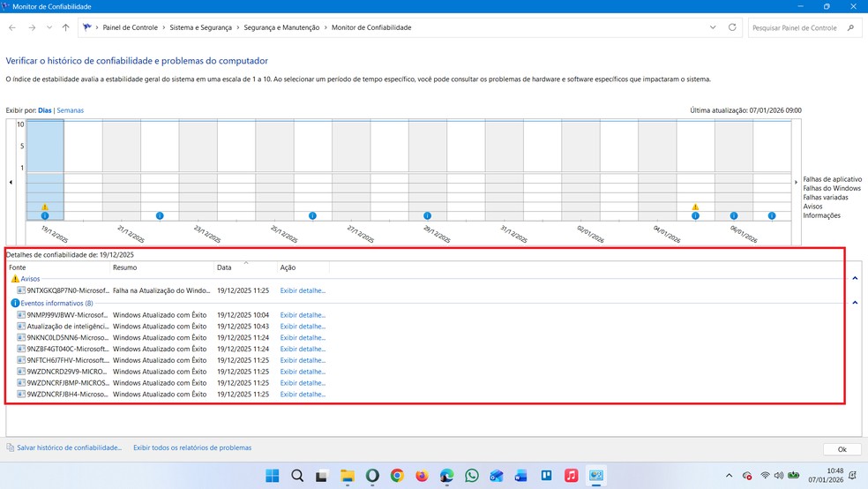Click the warning icon on 05/01/2026 column
The width and height of the screenshot is (868, 489).
pos(695,207)
